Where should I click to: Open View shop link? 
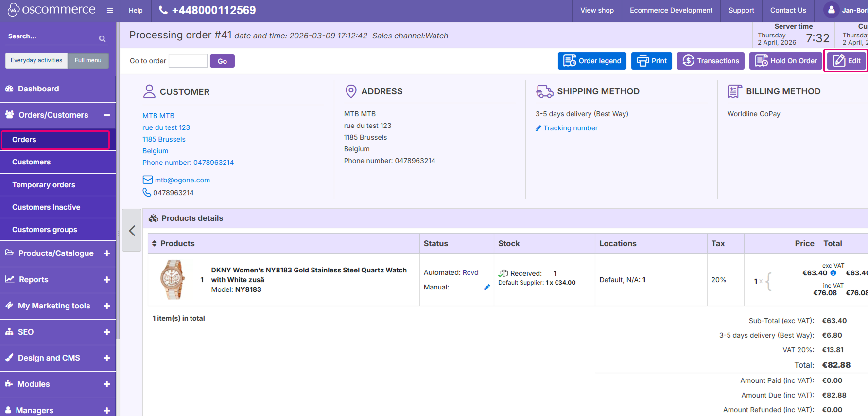(x=597, y=10)
